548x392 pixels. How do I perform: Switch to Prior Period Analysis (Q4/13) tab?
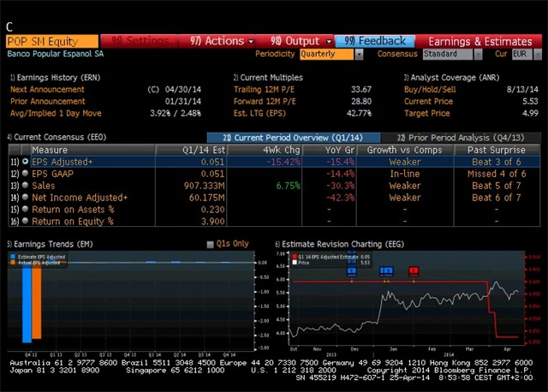click(461, 137)
